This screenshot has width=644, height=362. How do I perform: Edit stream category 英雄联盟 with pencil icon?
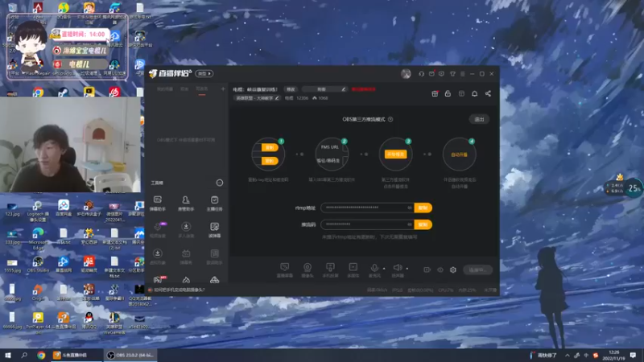click(x=277, y=98)
